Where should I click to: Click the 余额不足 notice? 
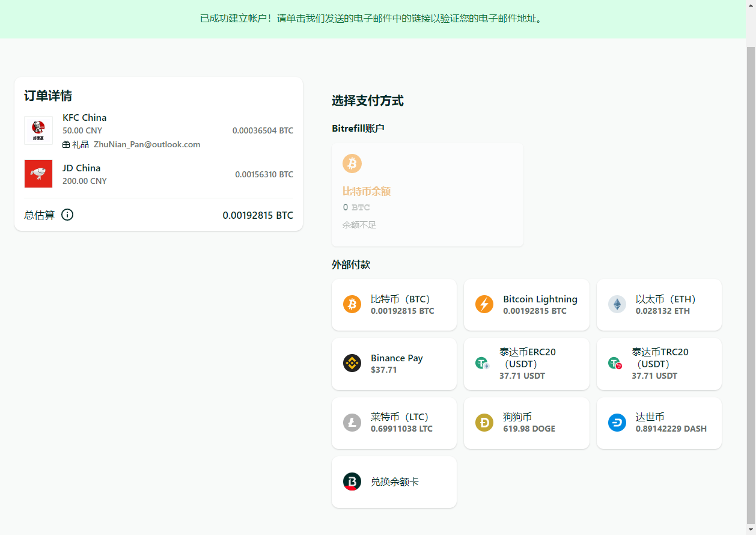pyautogui.click(x=359, y=225)
